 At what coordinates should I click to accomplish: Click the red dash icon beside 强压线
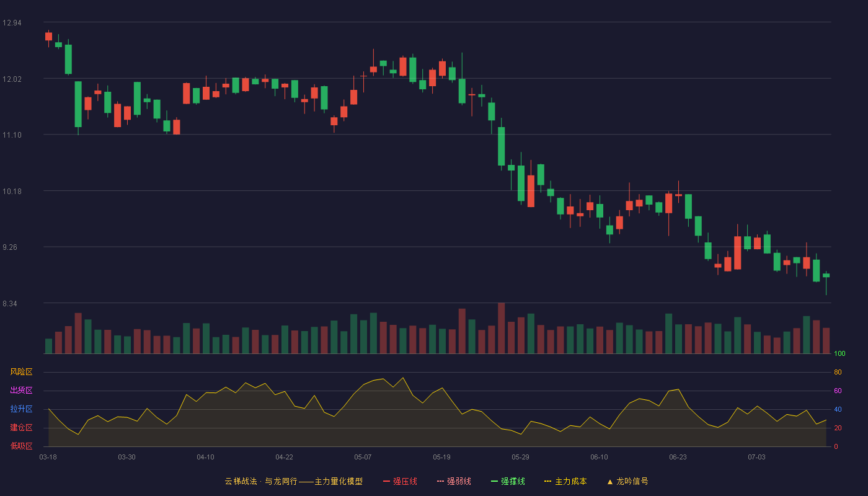pyautogui.click(x=386, y=482)
